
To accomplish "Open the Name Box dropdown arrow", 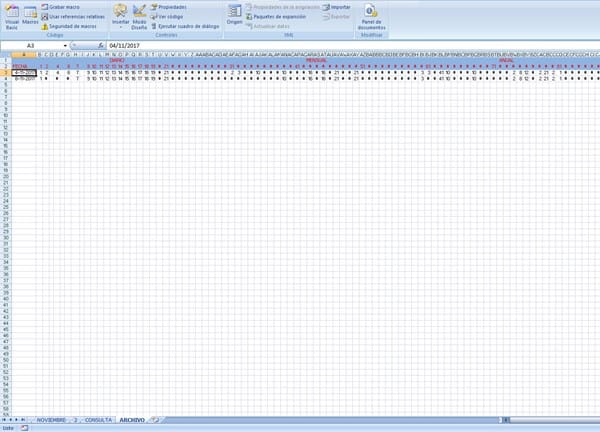I will click(65, 46).
